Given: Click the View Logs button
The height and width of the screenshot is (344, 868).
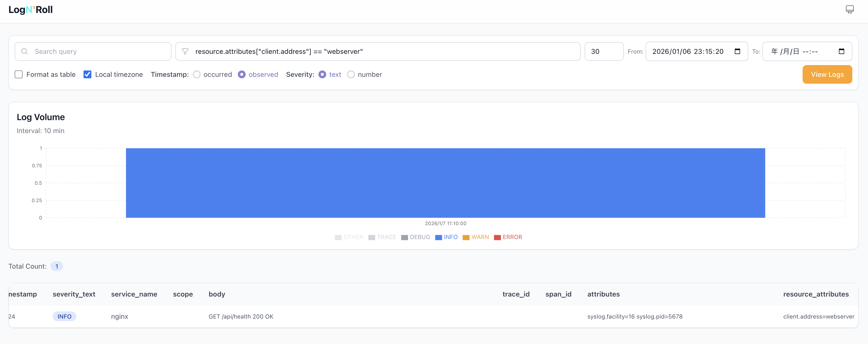Looking at the screenshot, I should click(827, 74).
